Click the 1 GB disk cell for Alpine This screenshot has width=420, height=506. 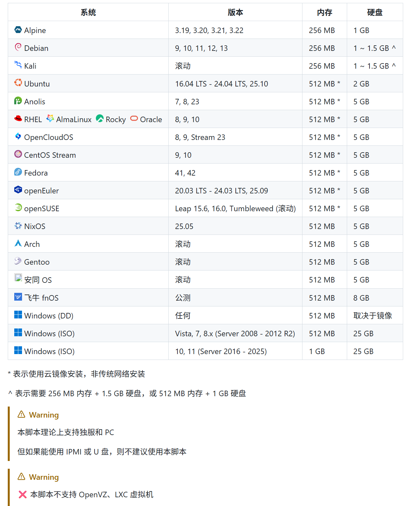pos(375,30)
